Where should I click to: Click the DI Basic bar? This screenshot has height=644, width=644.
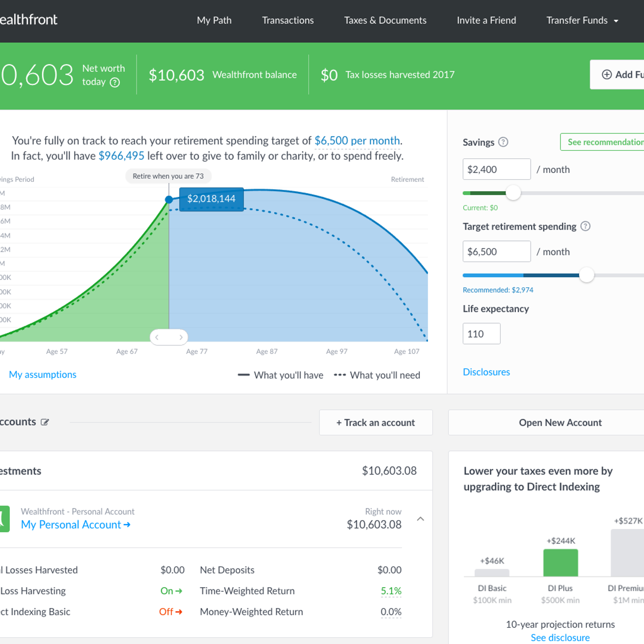(x=492, y=573)
